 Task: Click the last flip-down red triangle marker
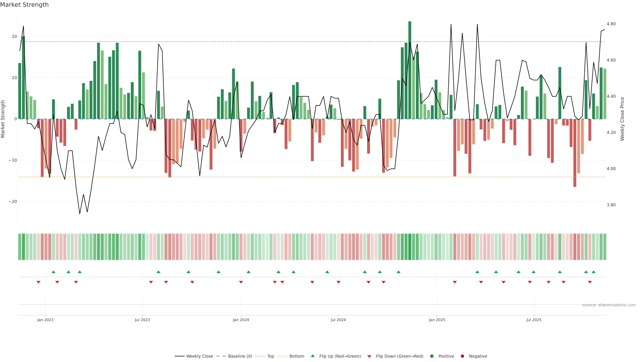[x=590, y=282]
